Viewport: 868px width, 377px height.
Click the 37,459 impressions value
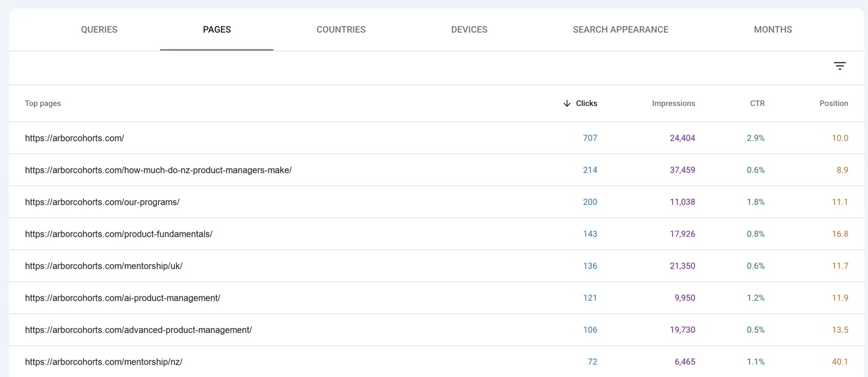tap(683, 170)
